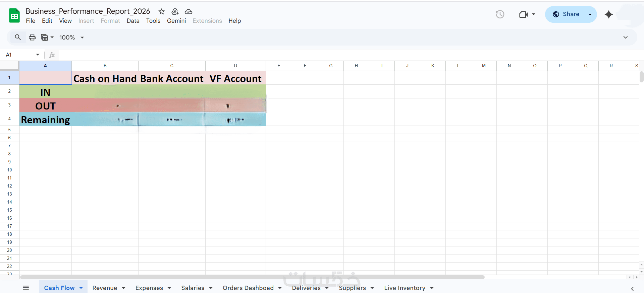Open the Tools menu

[153, 21]
